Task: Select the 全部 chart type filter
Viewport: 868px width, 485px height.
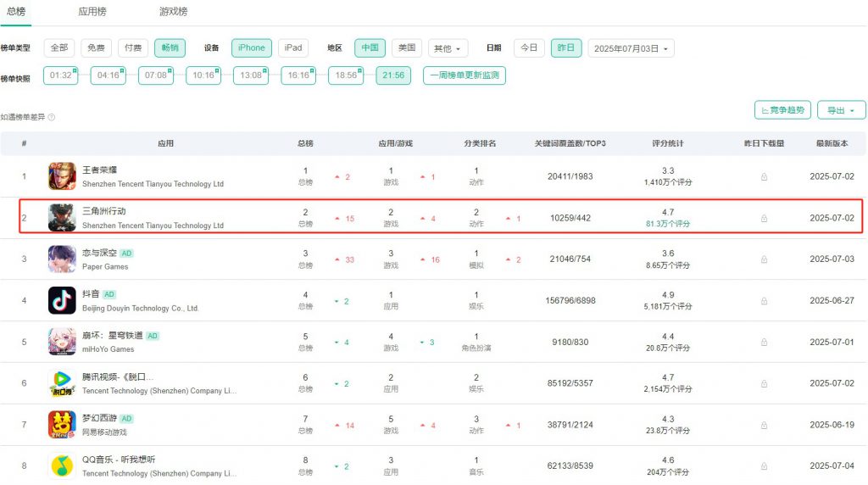Action: click(59, 48)
